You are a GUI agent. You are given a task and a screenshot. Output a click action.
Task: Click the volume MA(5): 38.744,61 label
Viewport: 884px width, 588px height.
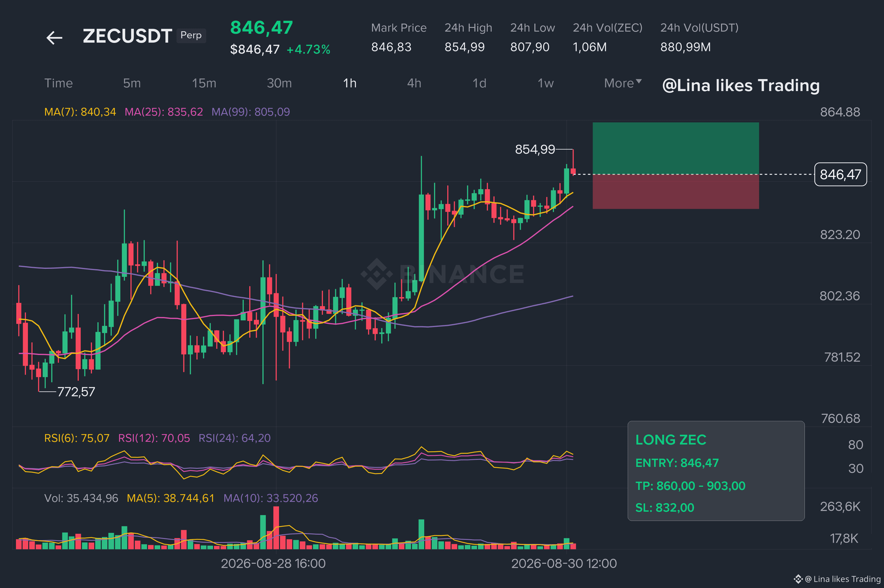point(170,498)
